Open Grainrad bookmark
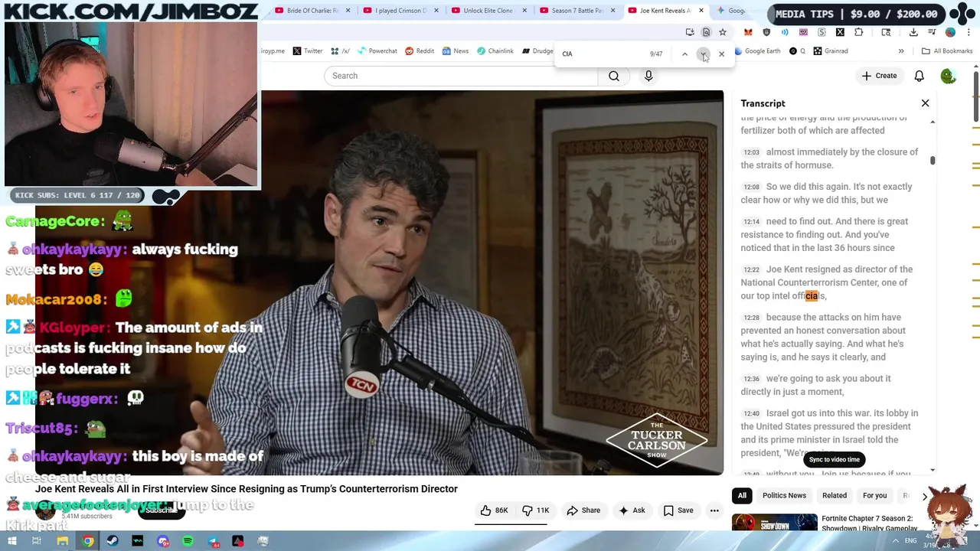 830,51
